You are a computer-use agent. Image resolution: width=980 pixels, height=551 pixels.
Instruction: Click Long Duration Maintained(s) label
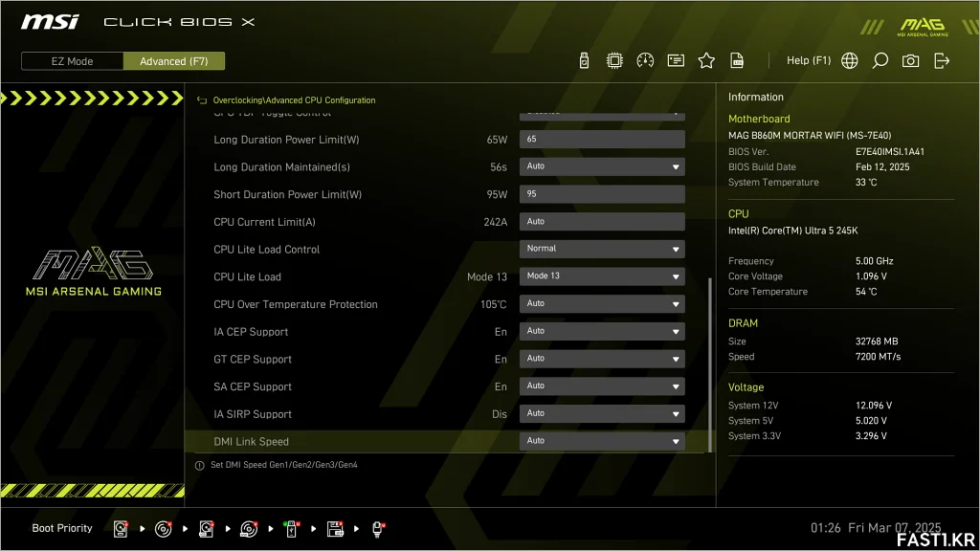[282, 166]
